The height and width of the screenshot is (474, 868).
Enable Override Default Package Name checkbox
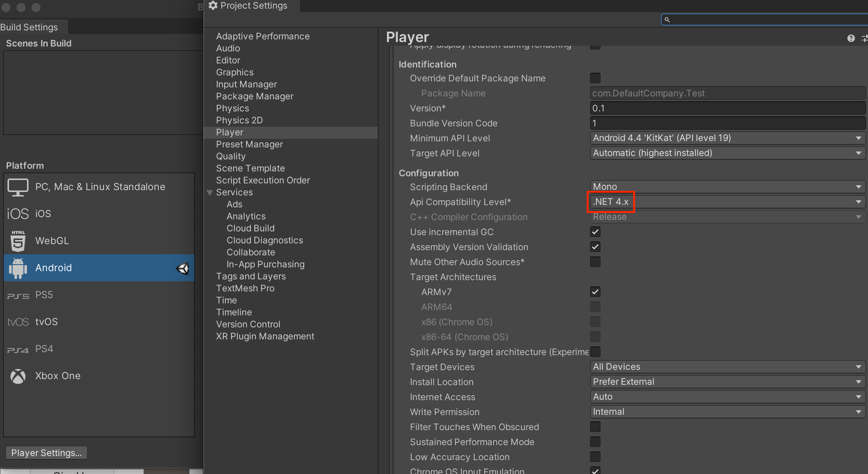click(x=595, y=78)
